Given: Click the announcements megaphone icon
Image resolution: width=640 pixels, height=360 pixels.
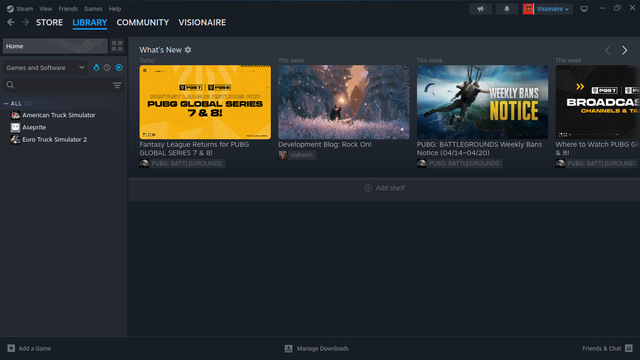Looking at the screenshot, I should pos(480,9).
